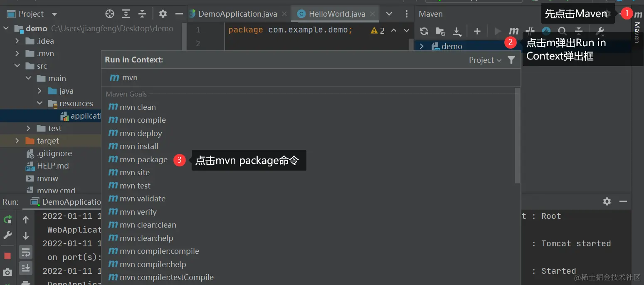644x285 pixels.
Task: Switch to DemoApplication.java tab
Action: click(237, 14)
